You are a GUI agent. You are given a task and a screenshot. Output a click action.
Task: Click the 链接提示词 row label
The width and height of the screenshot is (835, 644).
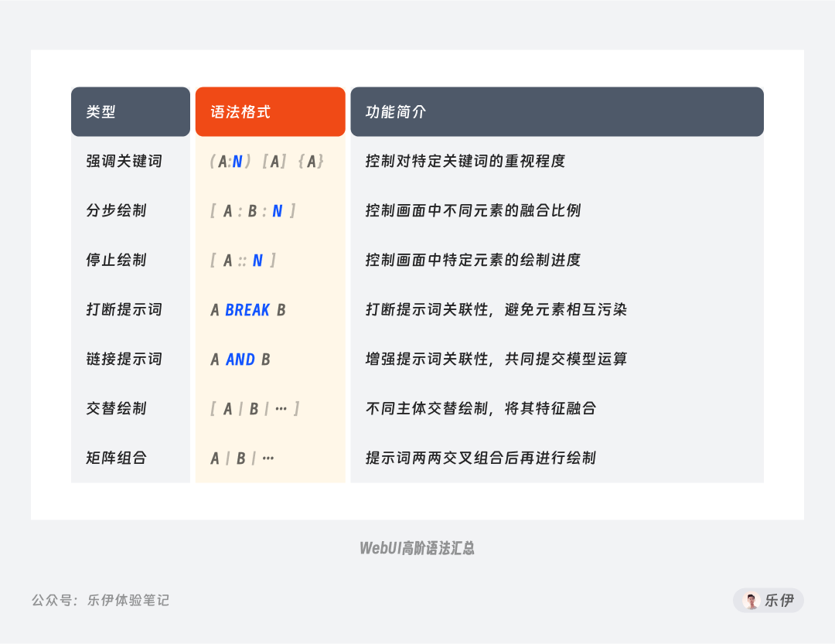pos(124,359)
